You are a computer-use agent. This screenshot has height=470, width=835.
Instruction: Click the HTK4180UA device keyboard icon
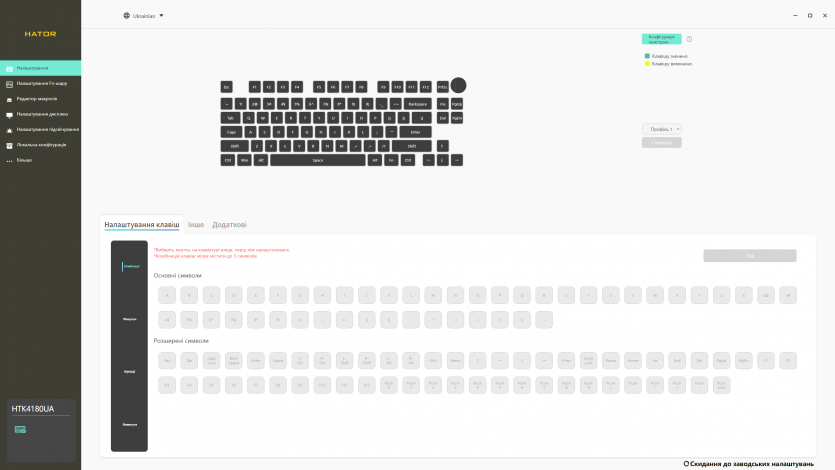pyautogui.click(x=20, y=429)
